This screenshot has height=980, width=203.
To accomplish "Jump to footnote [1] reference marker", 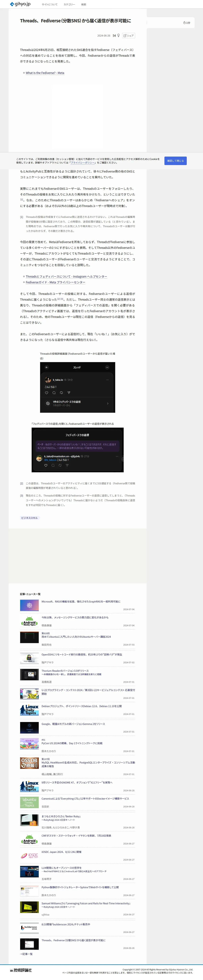I will pyautogui.click(x=22, y=199).
